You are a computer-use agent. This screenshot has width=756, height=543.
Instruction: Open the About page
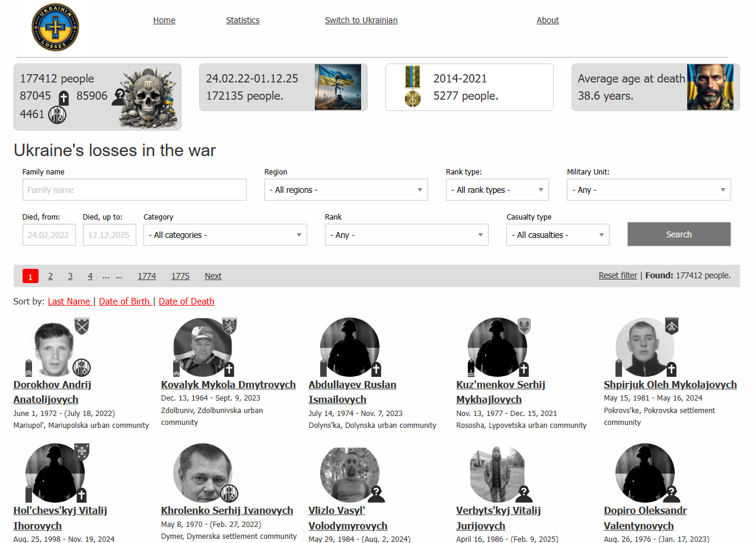[x=548, y=20]
